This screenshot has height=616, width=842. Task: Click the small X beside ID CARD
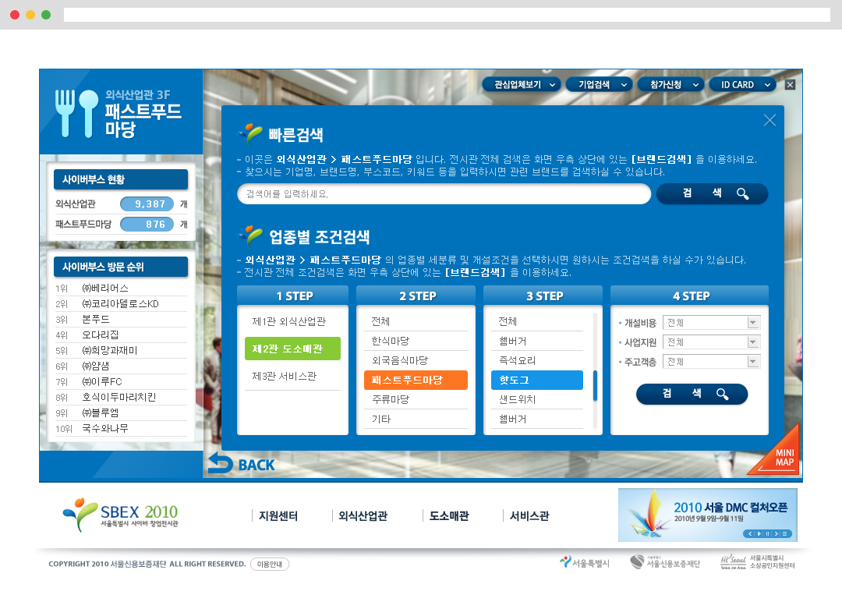coord(790,84)
